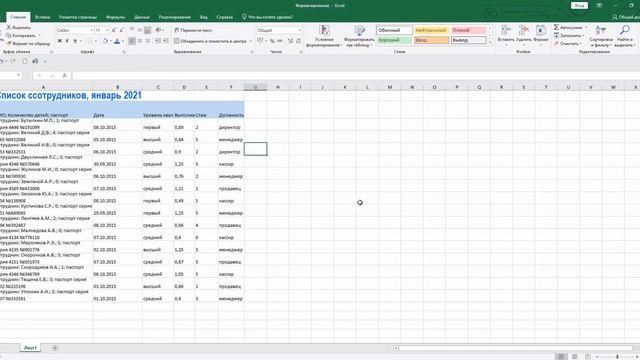Viewport: 640px width, 360px height.
Task: Open the Разметка страницы tab
Action: [78, 17]
